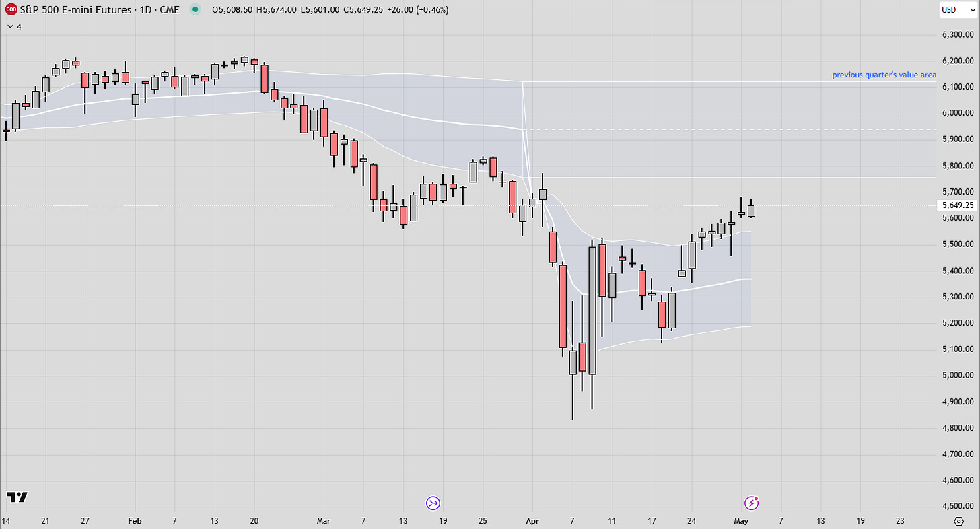This screenshot has height=529, width=980.
Task: Click the 23 date label on the time axis
Action: (901, 521)
